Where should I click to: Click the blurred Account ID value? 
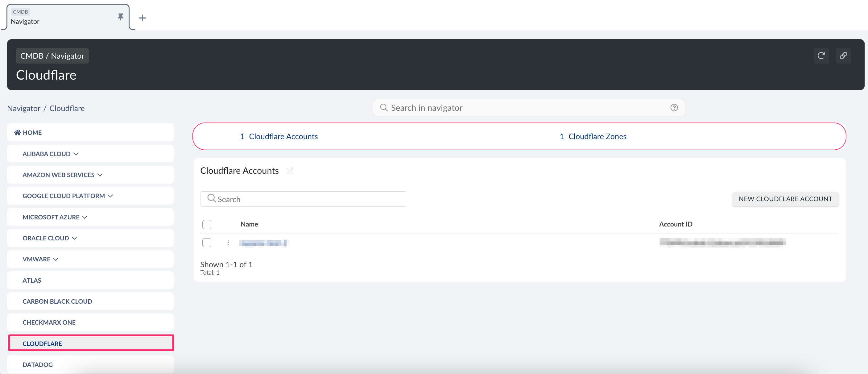(x=722, y=242)
